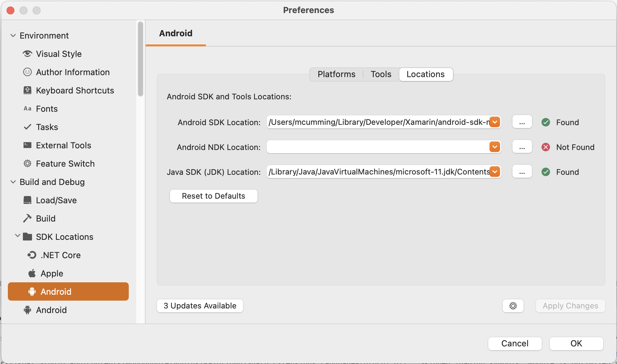617x364 pixels.
Task: Select the Fonts 'Aa' icon
Action: coord(27,108)
